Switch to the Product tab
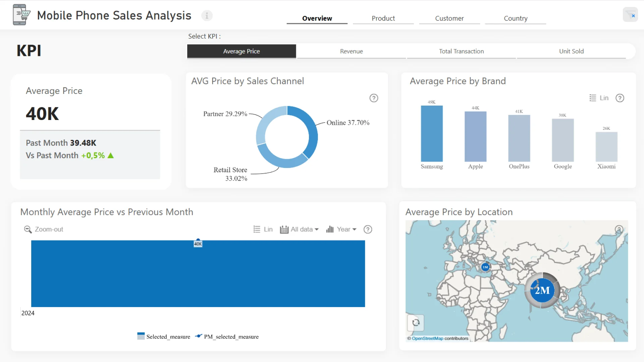The height and width of the screenshot is (362, 644). pos(383,18)
